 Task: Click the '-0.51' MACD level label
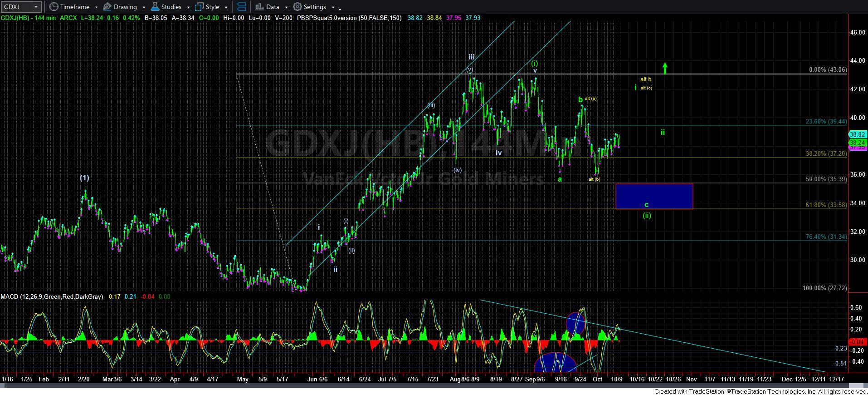pyautogui.click(x=840, y=364)
